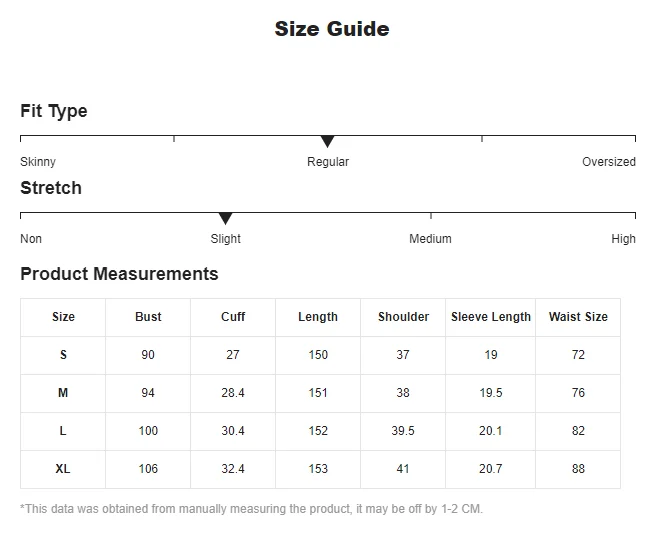The width and height of the screenshot is (655, 533).
Task: Select the XL size row label
Action: [x=63, y=469]
